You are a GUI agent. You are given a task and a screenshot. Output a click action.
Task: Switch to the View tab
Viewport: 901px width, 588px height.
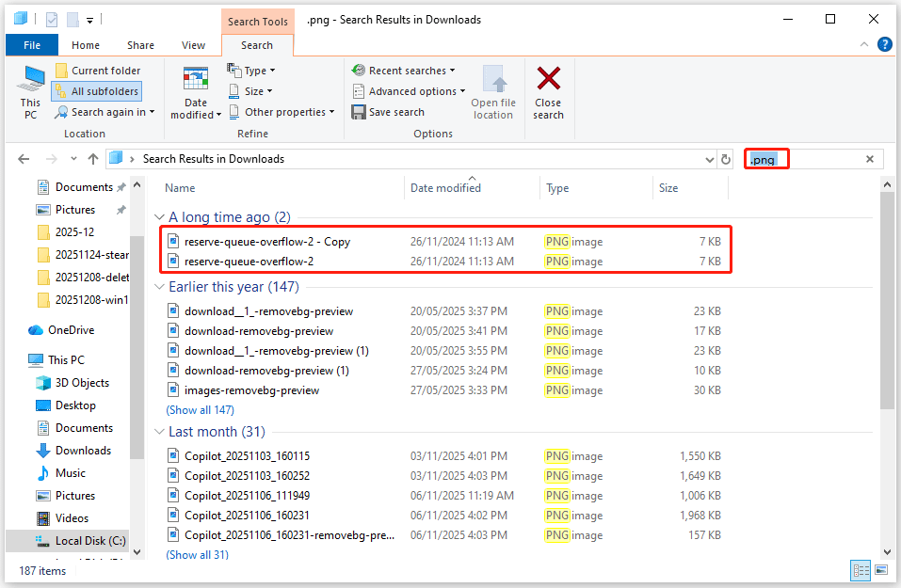pos(193,44)
